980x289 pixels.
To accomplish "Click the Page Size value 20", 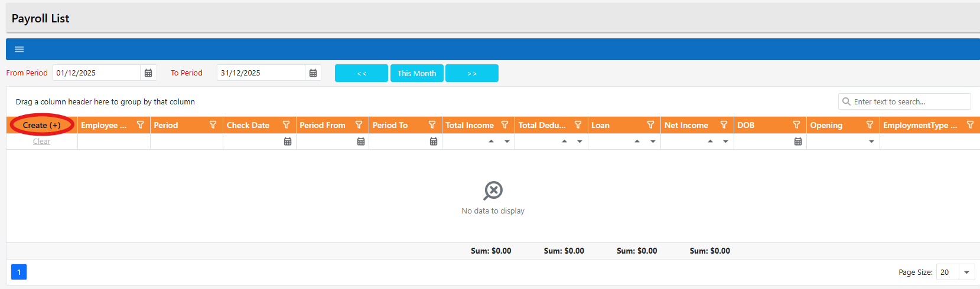I will [945, 272].
